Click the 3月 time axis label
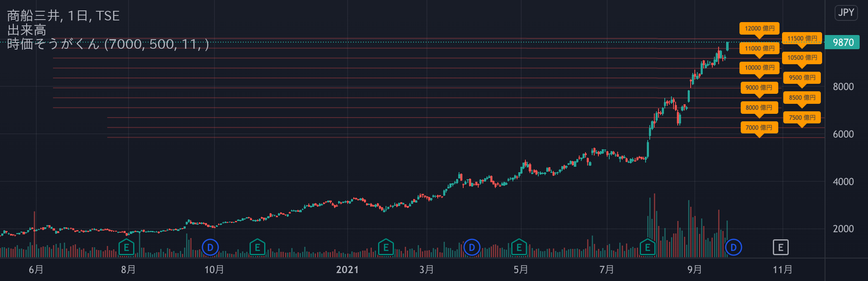The height and width of the screenshot is (281, 868). point(426,270)
